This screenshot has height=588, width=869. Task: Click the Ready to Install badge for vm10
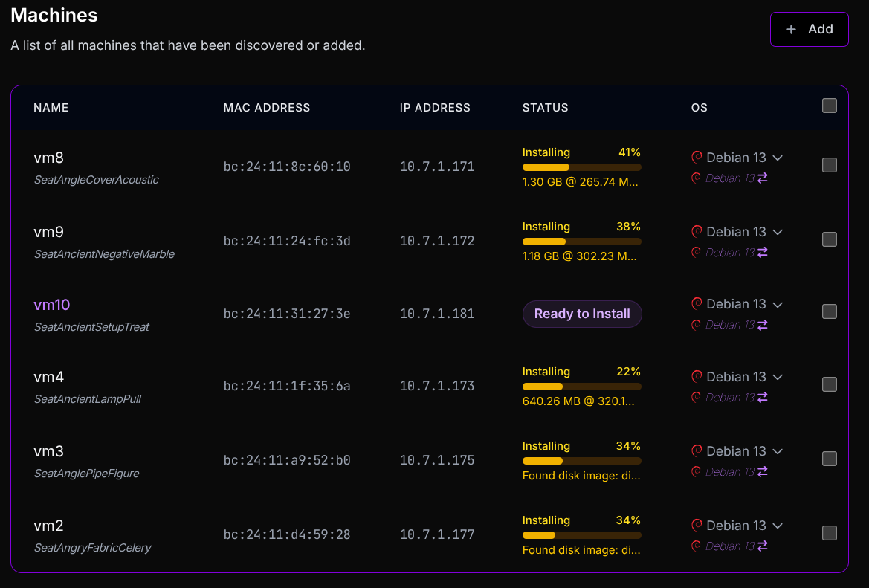[x=582, y=314]
